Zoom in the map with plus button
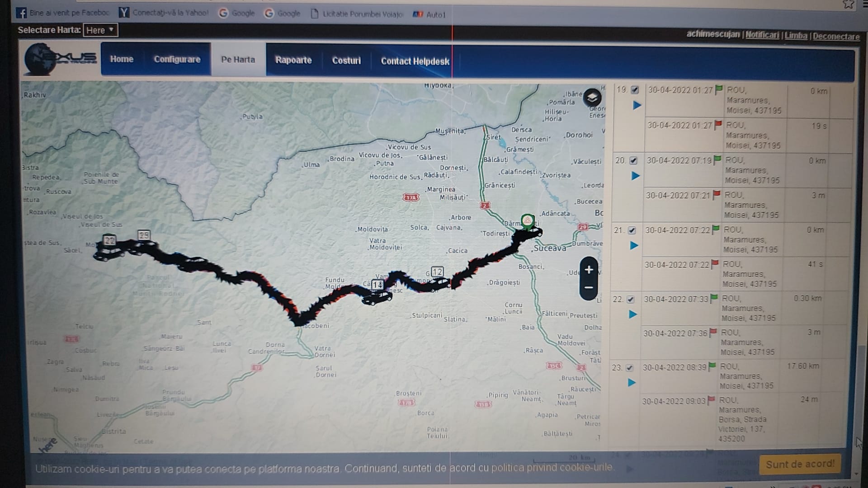The height and width of the screenshot is (488, 868). click(x=589, y=270)
